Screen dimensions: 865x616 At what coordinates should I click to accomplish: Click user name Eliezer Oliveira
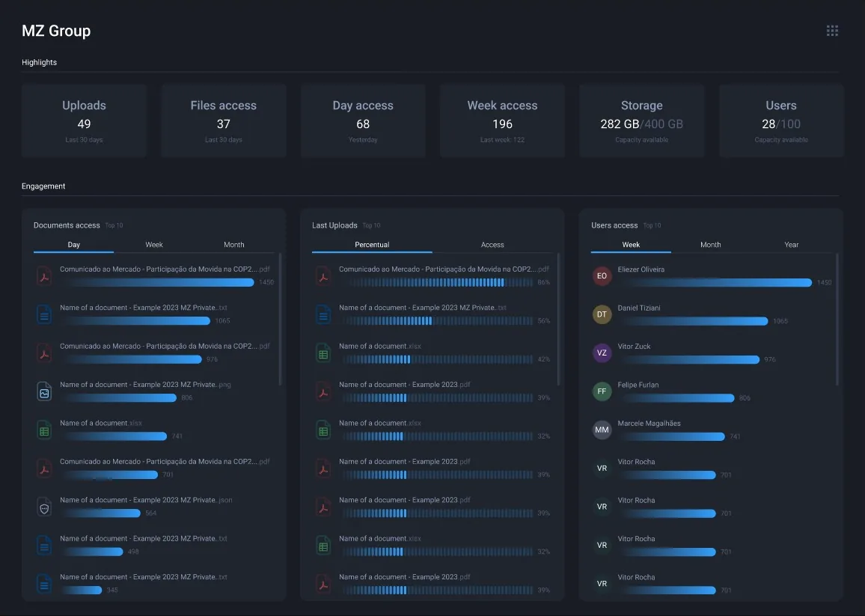tap(641, 269)
